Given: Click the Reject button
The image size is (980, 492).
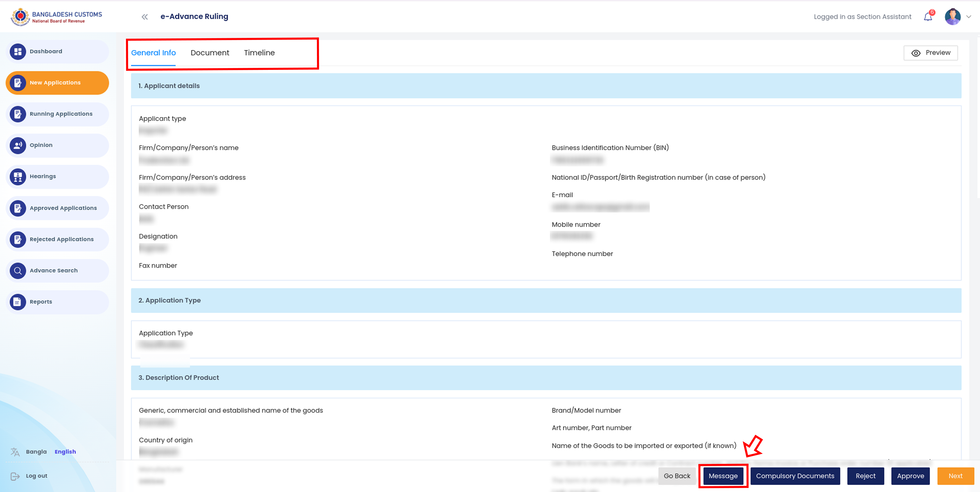Looking at the screenshot, I should (x=865, y=476).
